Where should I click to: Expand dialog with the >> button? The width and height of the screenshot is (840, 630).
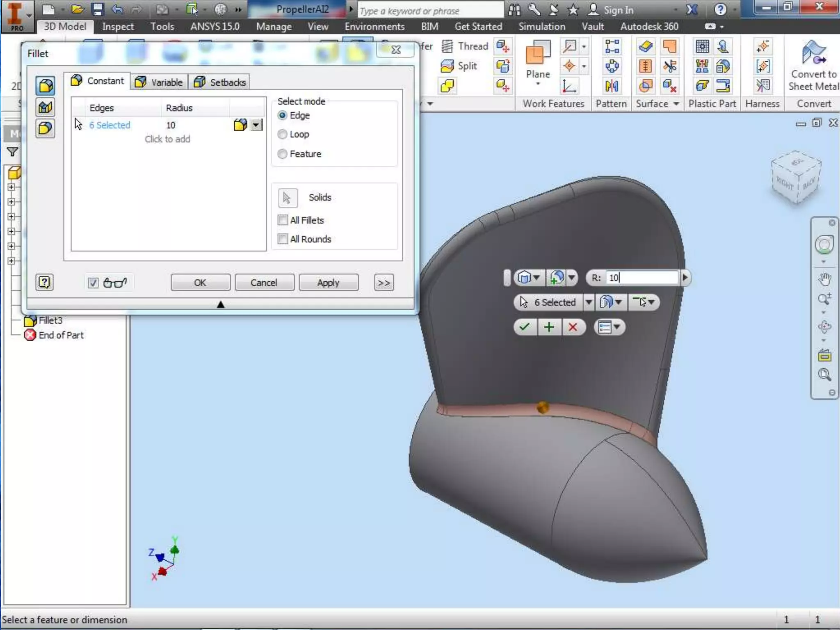pos(383,283)
